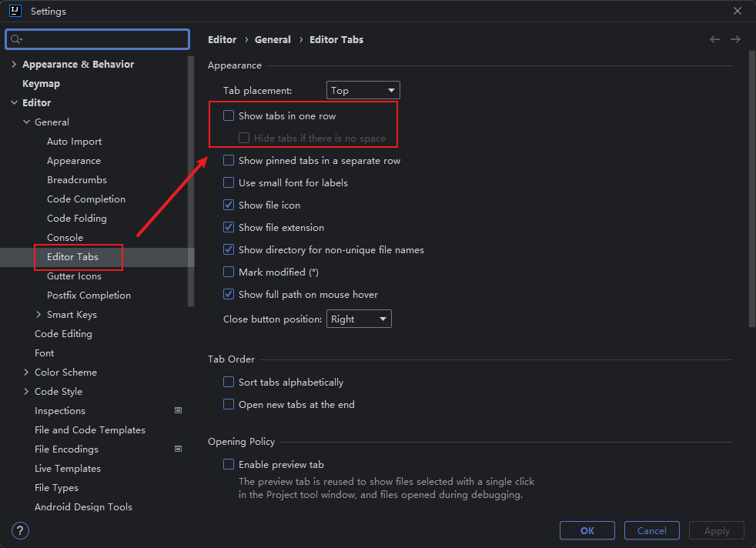Open Auto Import settings
The image size is (756, 548).
[x=74, y=141]
